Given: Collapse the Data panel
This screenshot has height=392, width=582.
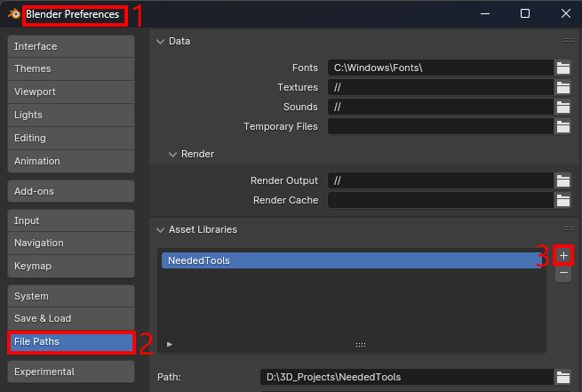Looking at the screenshot, I should (x=160, y=41).
